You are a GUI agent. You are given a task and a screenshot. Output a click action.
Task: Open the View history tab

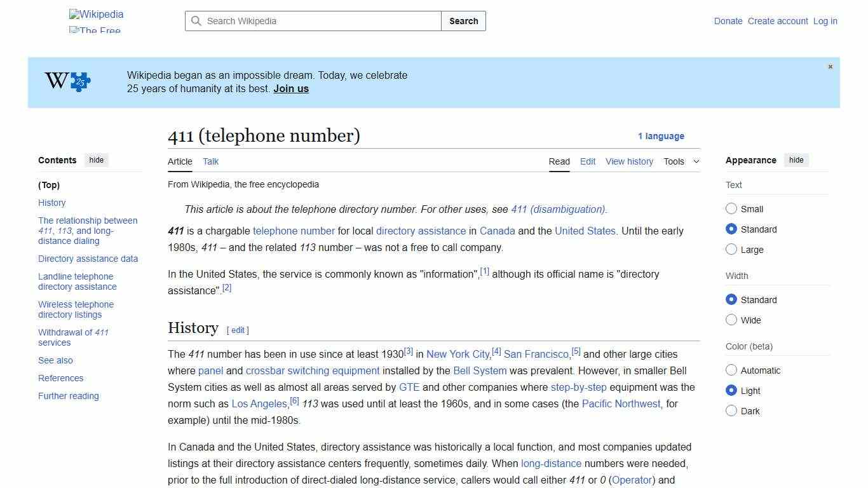629,161
